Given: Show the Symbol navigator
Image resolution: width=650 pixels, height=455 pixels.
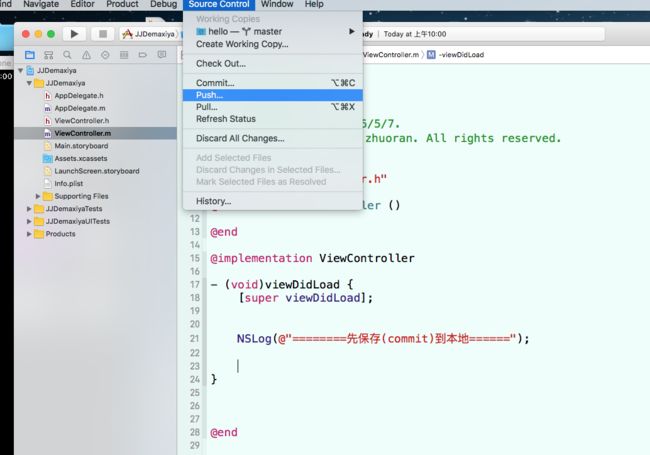Looking at the screenshot, I should tap(49, 55).
